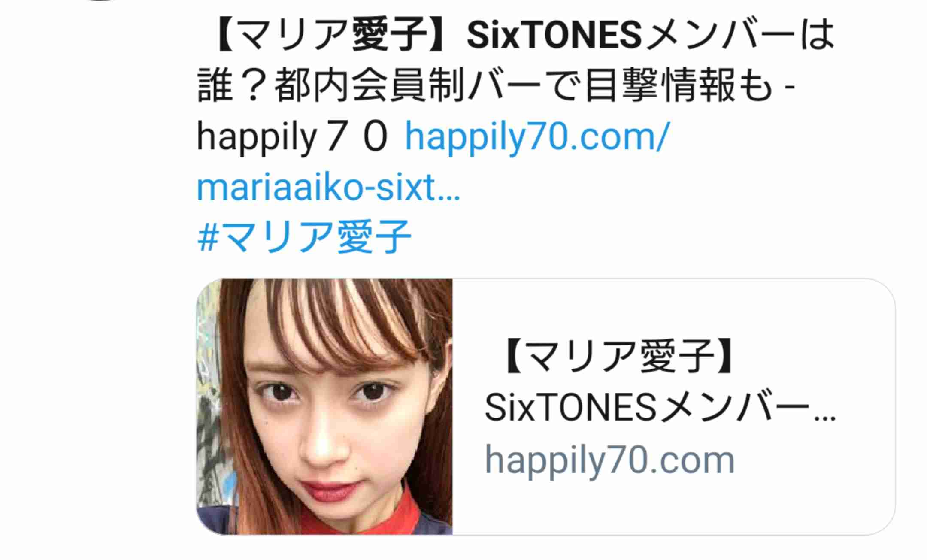Viewport: 927px width, 560px height.
Task: Click the plain text happily７０
Action: [293, 137]
